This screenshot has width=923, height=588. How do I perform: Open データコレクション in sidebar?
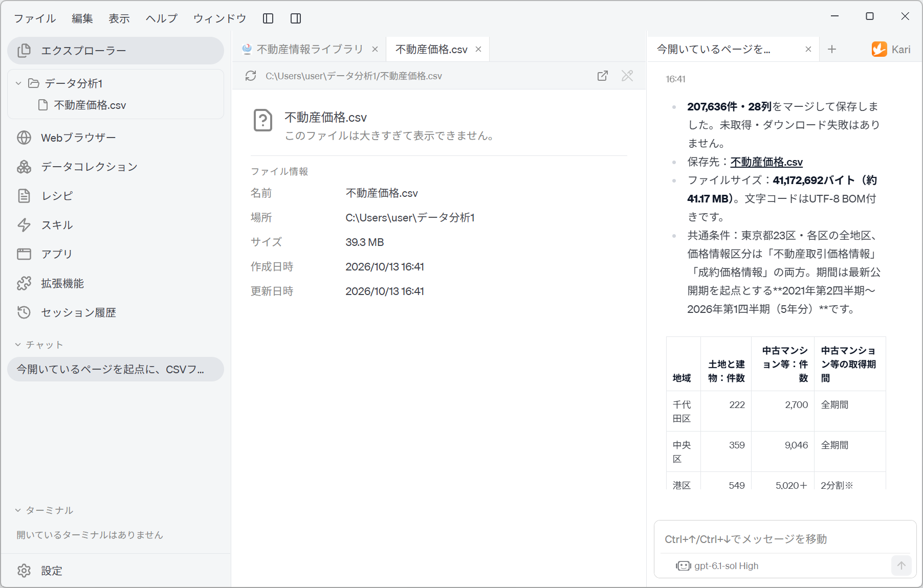pos(116,167)
